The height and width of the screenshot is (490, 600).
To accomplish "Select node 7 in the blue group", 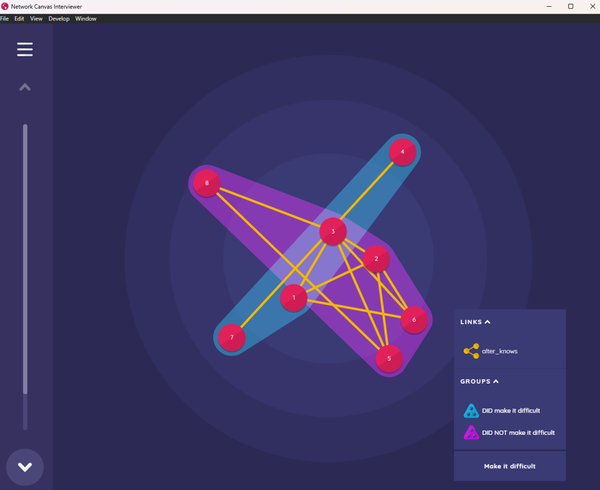I will (x=232, y=337).
